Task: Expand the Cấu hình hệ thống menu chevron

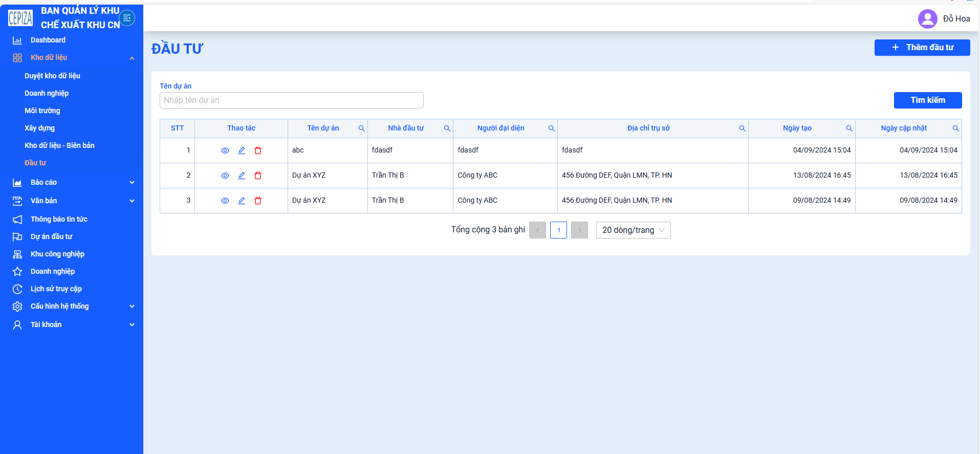Action: 132,307
